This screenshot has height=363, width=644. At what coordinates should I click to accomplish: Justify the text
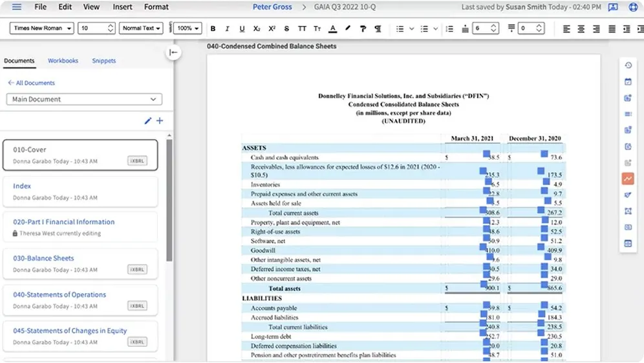612,28
